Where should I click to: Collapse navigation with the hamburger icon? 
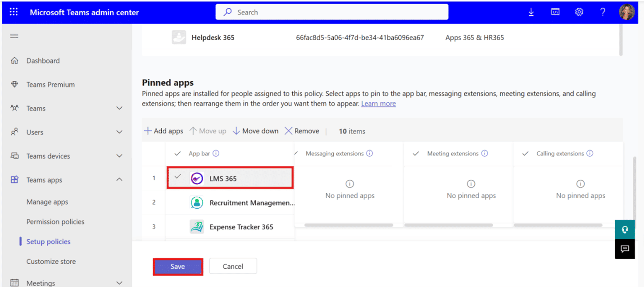coord(14,36)
